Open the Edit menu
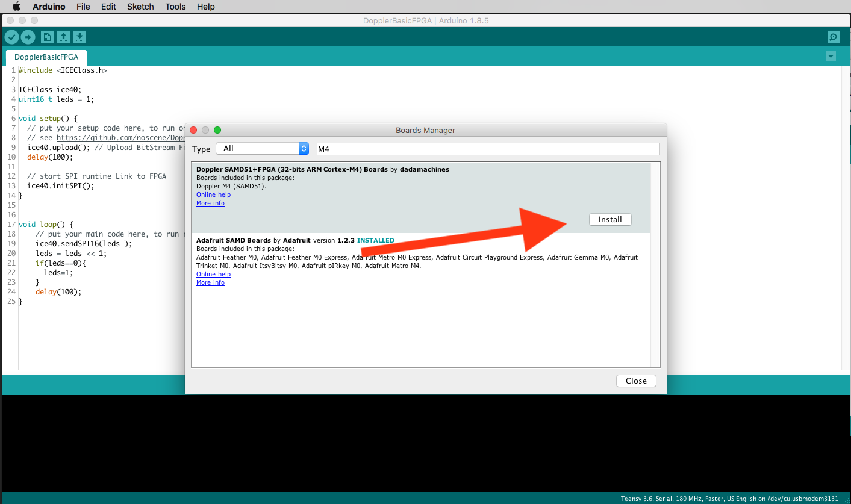This screenshot has width=851, height=504. click(108, 7)
